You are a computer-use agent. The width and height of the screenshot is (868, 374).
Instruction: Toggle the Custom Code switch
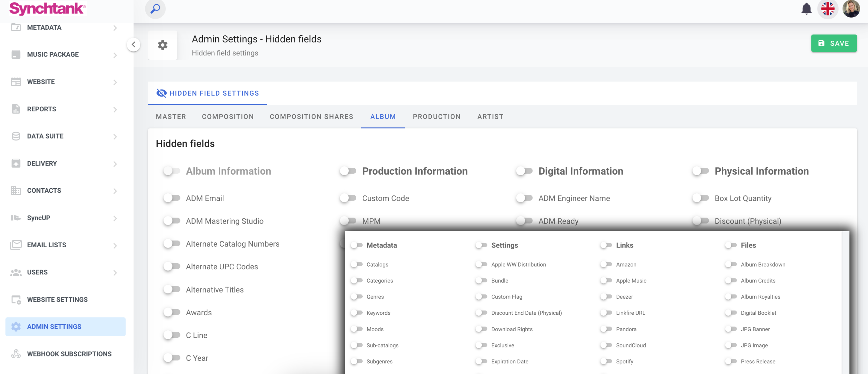click(x=348, y=198)
